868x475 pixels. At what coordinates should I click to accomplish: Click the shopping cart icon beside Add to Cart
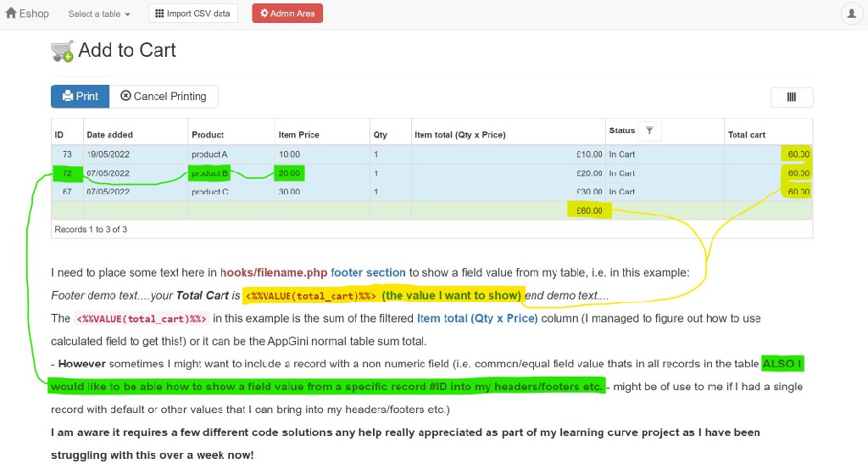(x=62, y=51)
